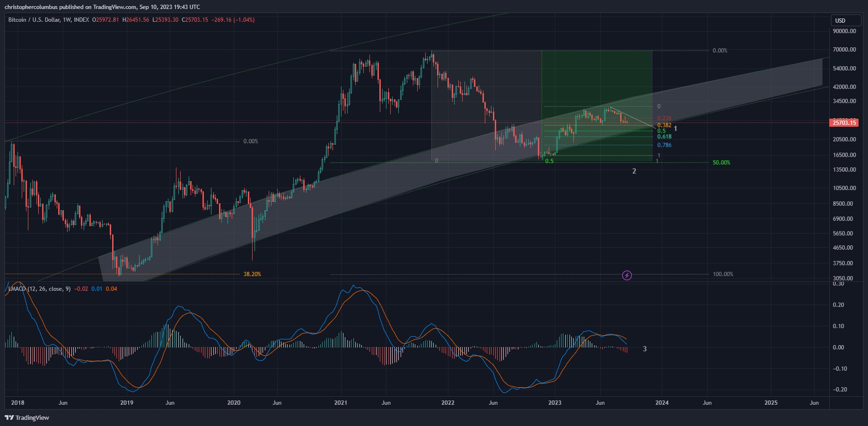Click the 42000.00 price axis label

coord(844,87)
